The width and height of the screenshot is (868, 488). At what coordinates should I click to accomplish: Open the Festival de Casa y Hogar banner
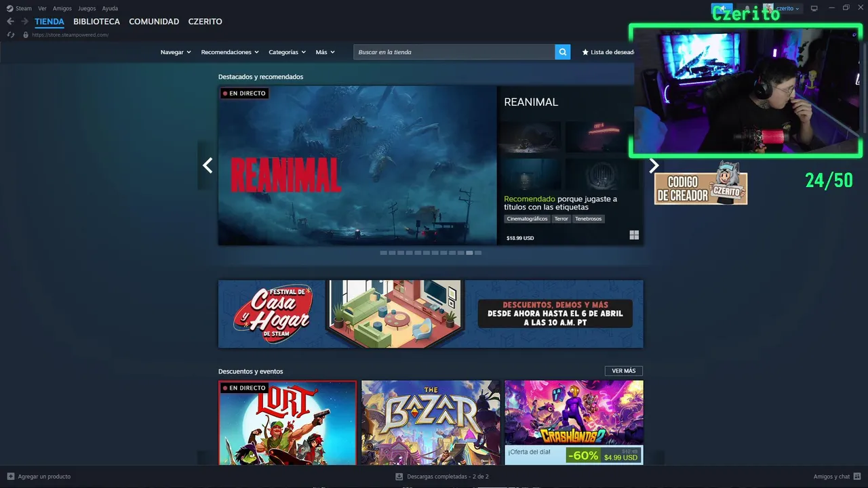coord(431,314)
